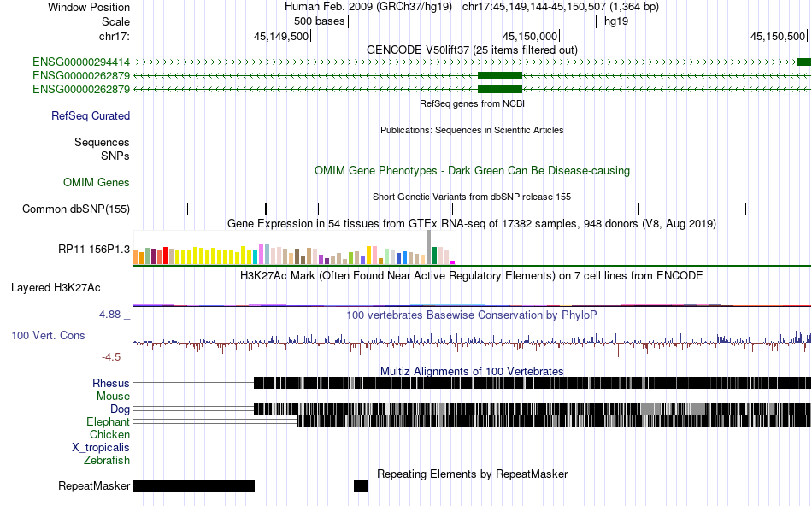812x506 pixels.
Task: Click the Layered H3K27Ac track label
Action: [56, 287]
